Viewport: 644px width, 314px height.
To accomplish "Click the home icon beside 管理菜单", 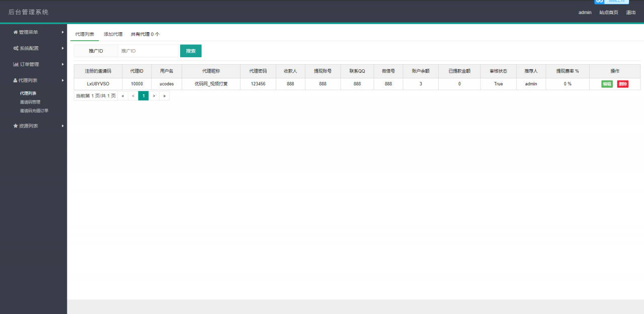I will click(16, 32).
